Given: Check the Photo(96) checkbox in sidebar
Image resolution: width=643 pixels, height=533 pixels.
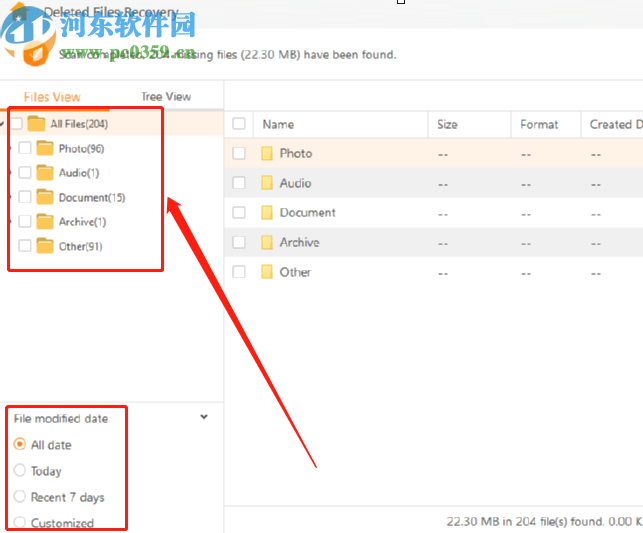Looking at the screenshot, I should (x=25, y=148).
